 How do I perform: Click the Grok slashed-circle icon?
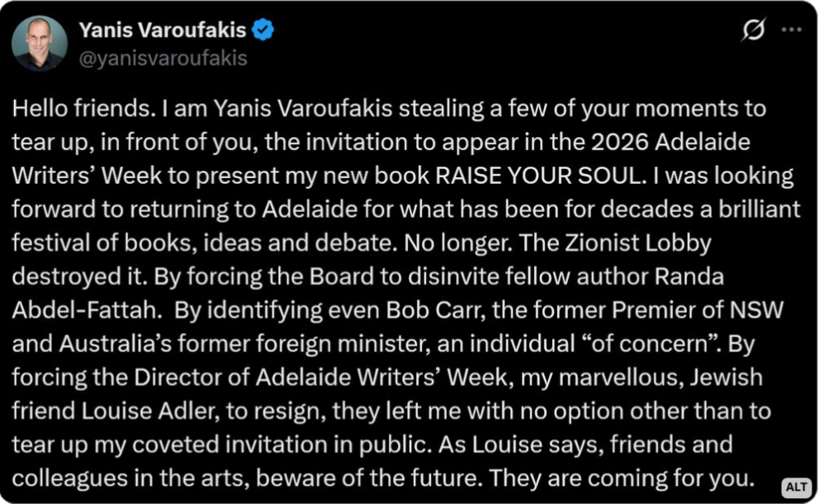753,31
